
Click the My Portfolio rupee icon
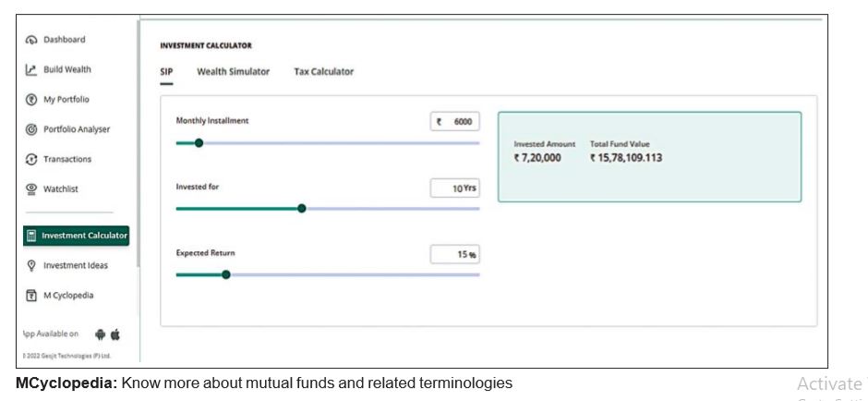[x=31, y=100]
